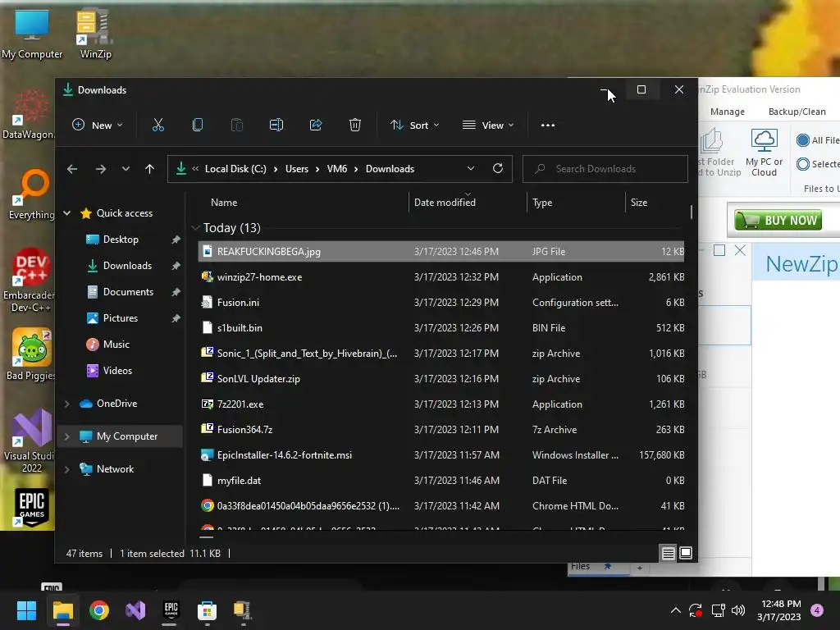
Task: Click the Cut scissors icon in Explorer toolbar
Action: tap(158, 126)
